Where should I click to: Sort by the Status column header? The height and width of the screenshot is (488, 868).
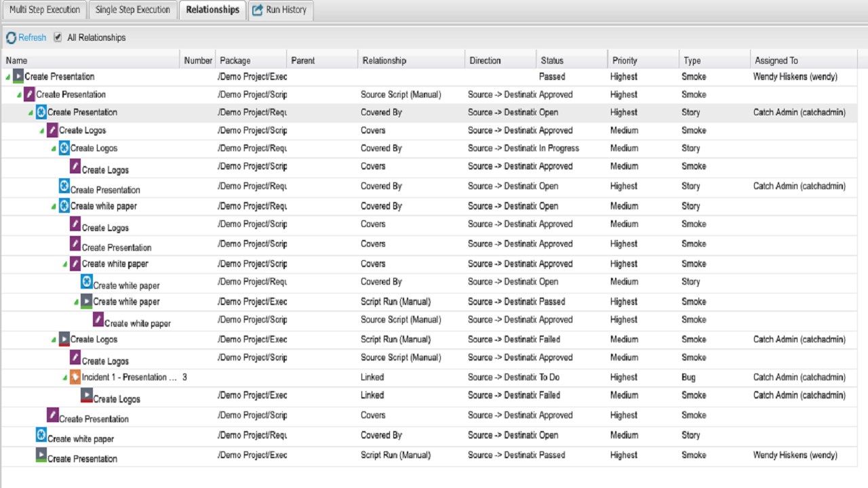click(552, 60)
